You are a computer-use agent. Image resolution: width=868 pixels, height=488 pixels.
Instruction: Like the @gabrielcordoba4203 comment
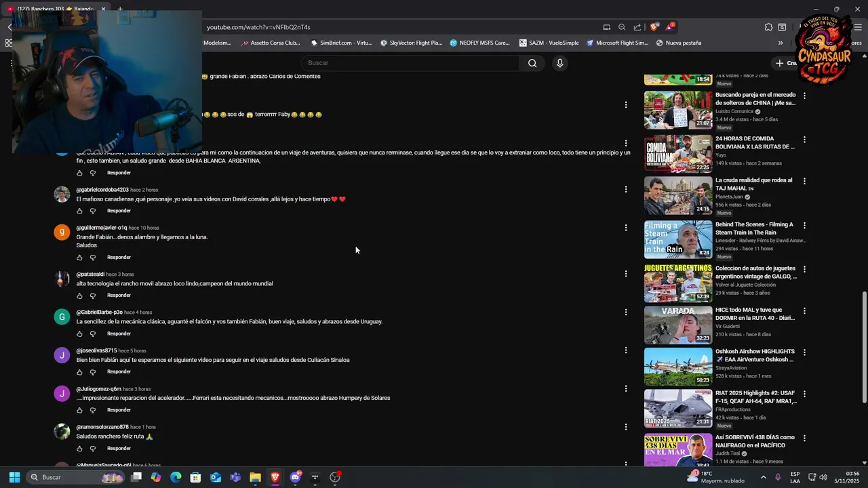tap(79, 211)
